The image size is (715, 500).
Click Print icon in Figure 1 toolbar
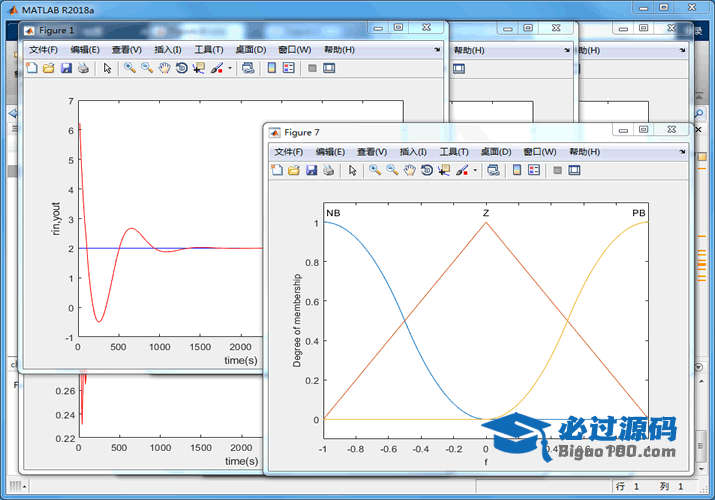83,68
